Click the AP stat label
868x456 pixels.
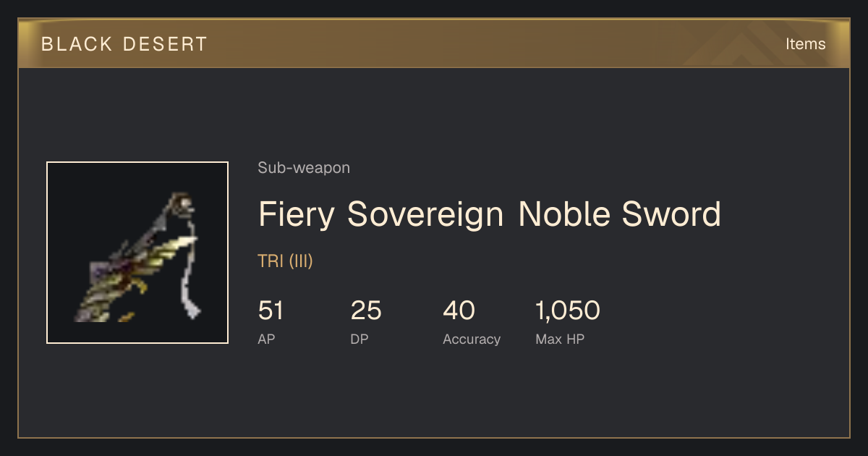pyautogui.click(x=266, y=339)
